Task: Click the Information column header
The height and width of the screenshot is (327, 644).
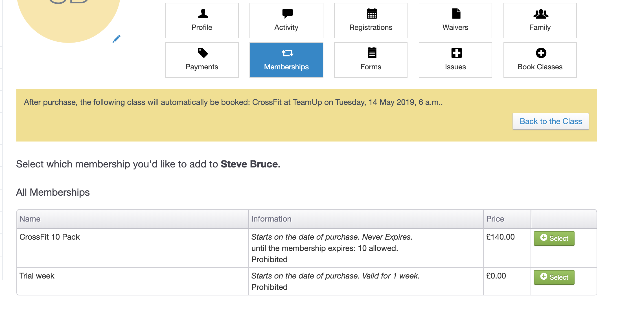Action: [x=271, y=219]
